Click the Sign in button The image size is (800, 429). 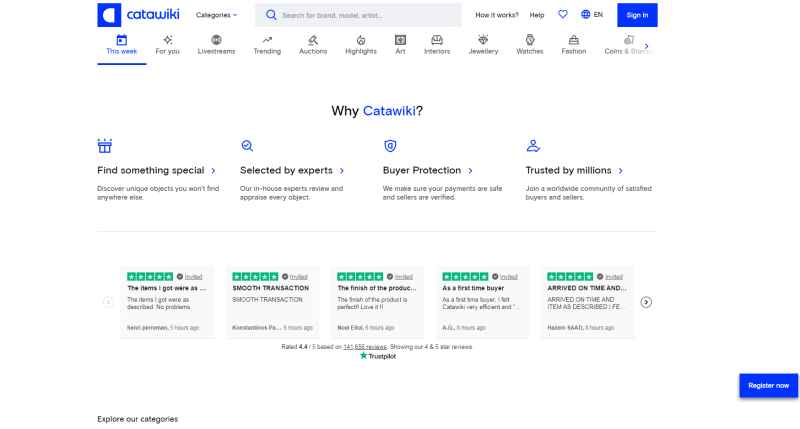tap(637, 15)
